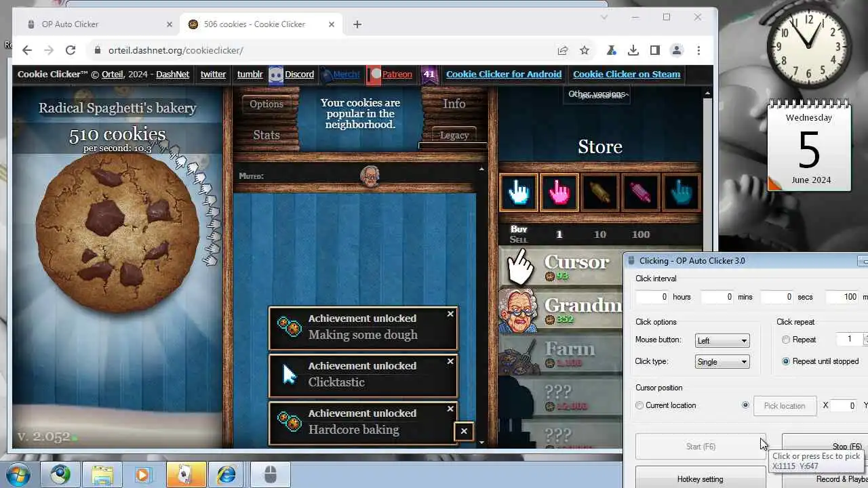
Task: Buy the wooden rolling pin upgrade
Action: point(600,192)
